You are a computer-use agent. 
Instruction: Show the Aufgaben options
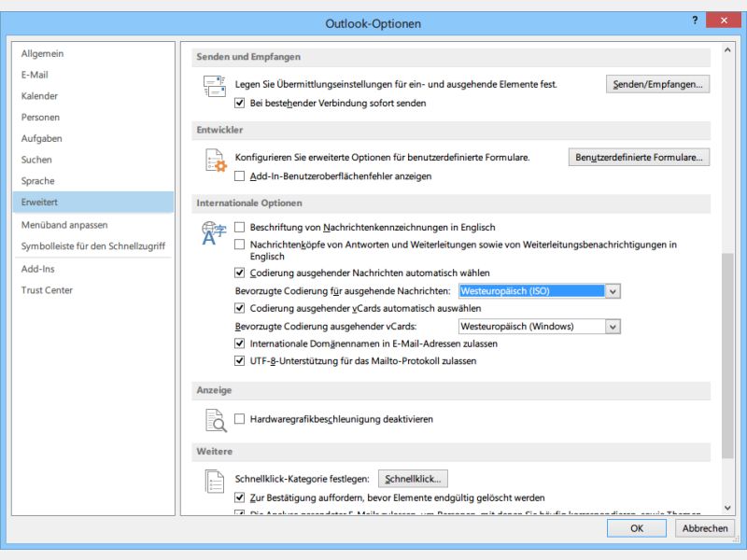pyautogui.click(x=93, y=138)
